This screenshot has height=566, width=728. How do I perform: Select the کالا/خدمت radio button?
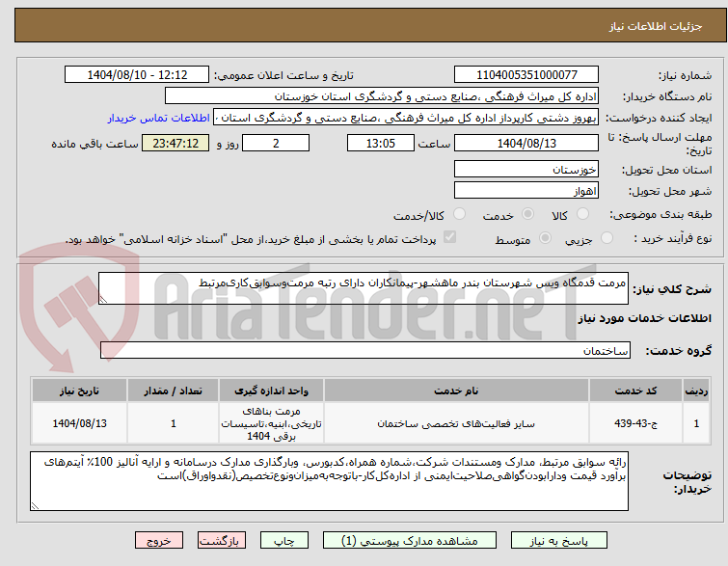pos(459,214)
